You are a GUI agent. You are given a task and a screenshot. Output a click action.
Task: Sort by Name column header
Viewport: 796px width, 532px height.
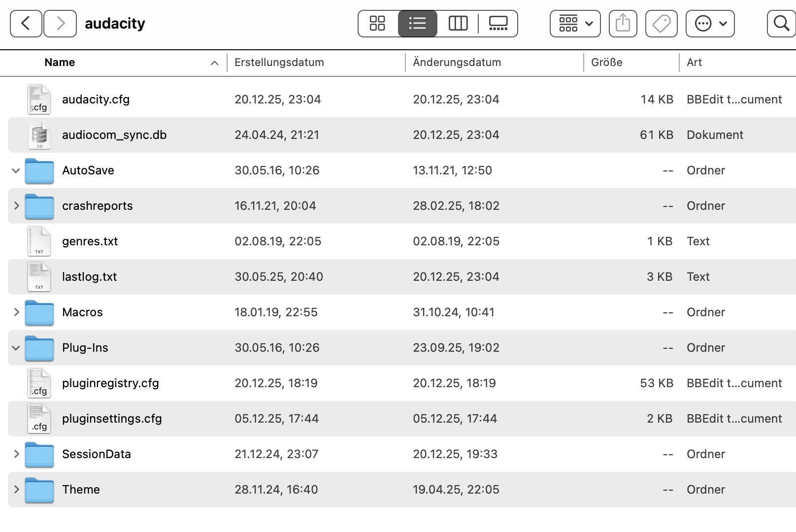click(60, 63)
